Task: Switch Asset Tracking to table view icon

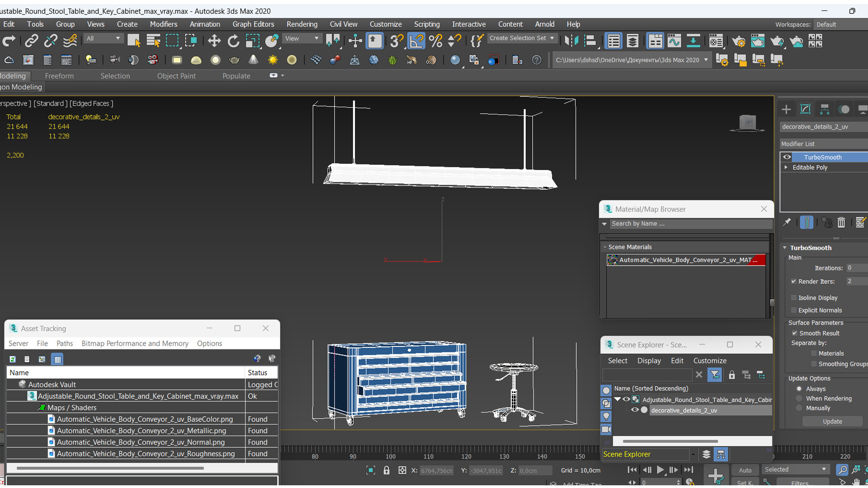Action: click(x=57, y=359)
